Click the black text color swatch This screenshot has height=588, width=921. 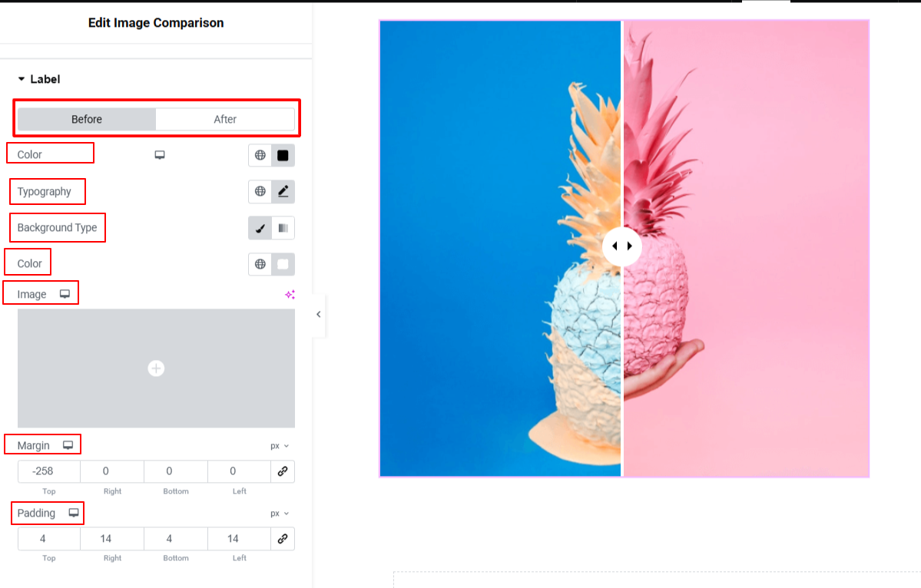click(283, 155)
